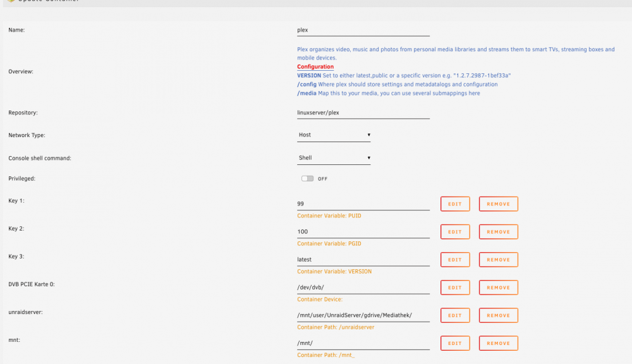632x364 pixels.
Task: Edit the DVB PCIE Karte 0 device
Action: click(455, 288)
